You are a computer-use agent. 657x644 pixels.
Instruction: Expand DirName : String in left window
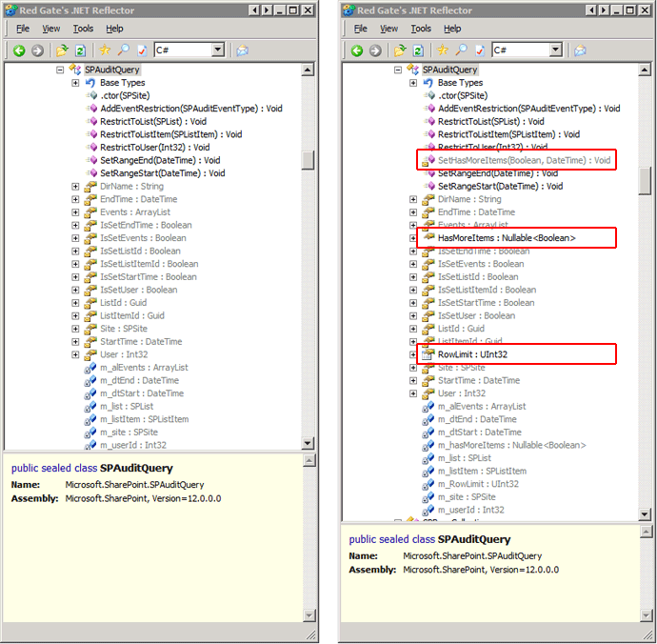(x=75, y=186)
